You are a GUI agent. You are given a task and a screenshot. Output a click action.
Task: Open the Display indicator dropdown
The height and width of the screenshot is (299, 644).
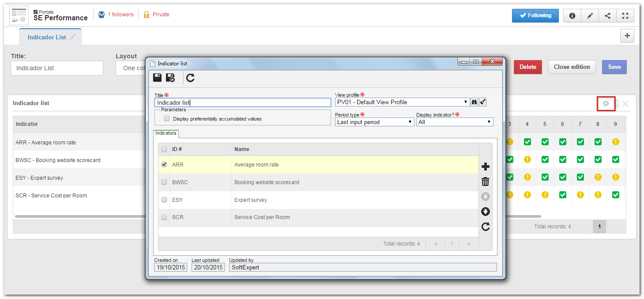(x=455, y=122)
